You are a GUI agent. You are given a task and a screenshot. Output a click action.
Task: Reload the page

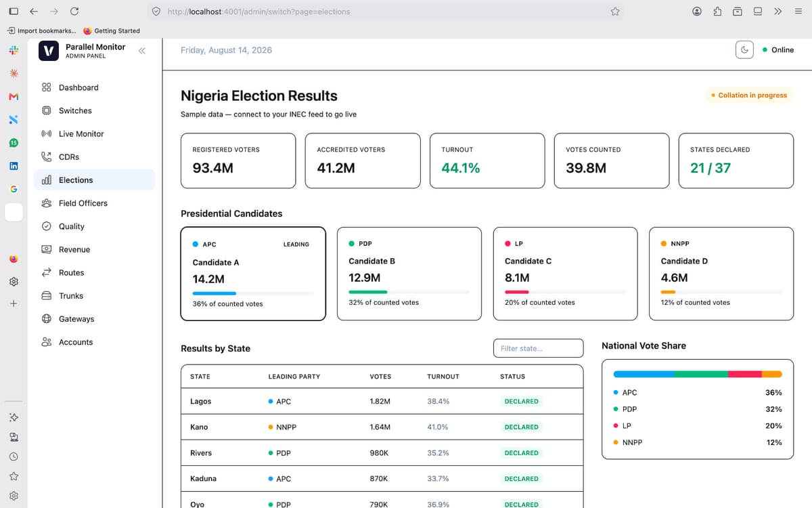74,12
